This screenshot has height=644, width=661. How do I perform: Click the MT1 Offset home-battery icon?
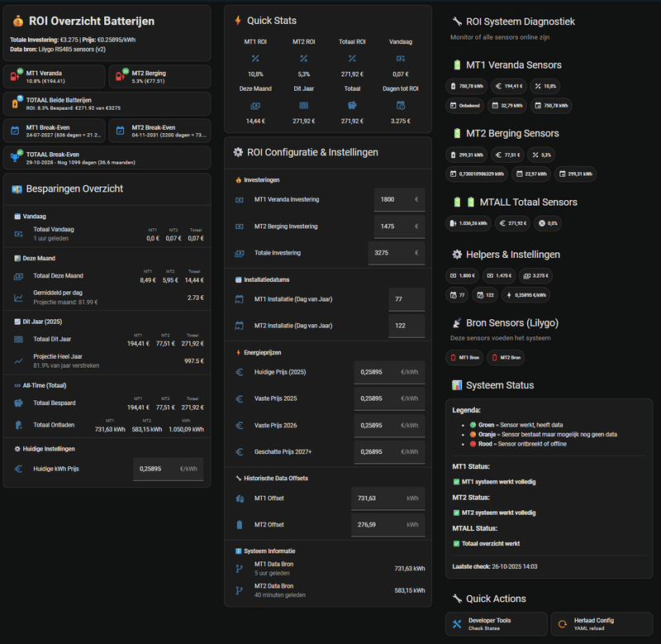pos(240,499)
